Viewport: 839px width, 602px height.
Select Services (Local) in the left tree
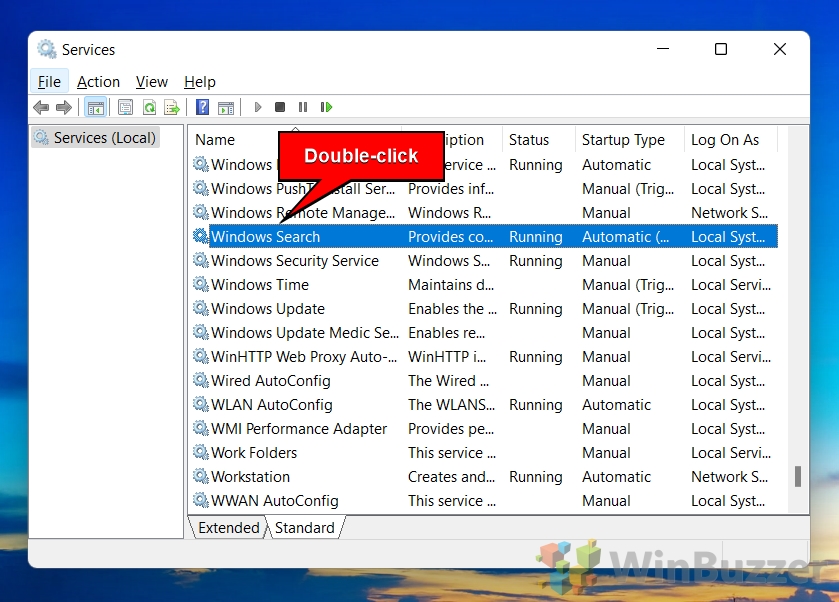(x=105, y=137)
